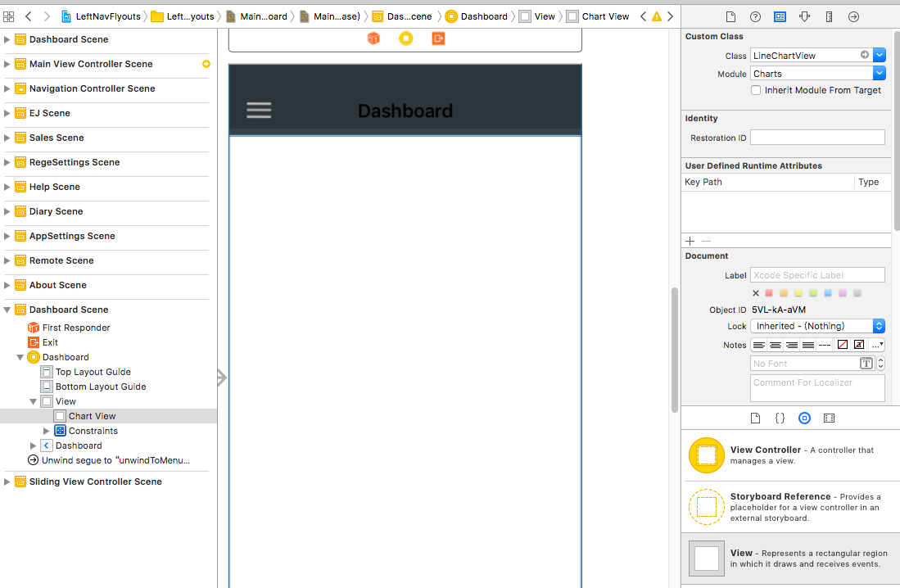Show the Connections inspector
Viewport: 900px width, 588px height.
point(853,16)
